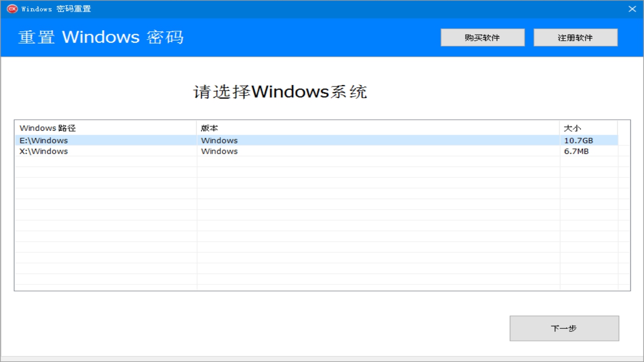The width and height of the screenshot is (644, 362).
Task: Open the 购买软件 (Buy Software) page
Action: (x=482, y=37)
